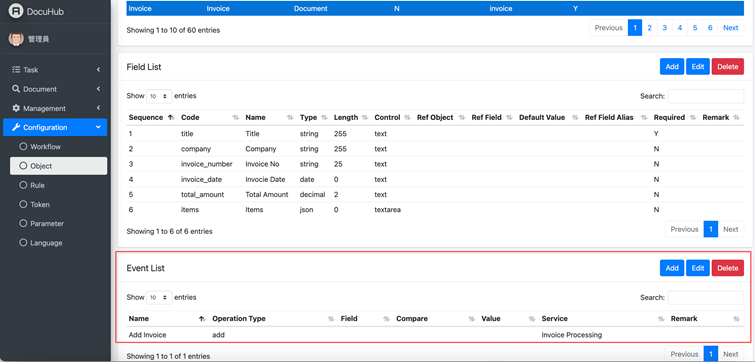
Task: Select the Object menu item
Action: click(58, 166)
